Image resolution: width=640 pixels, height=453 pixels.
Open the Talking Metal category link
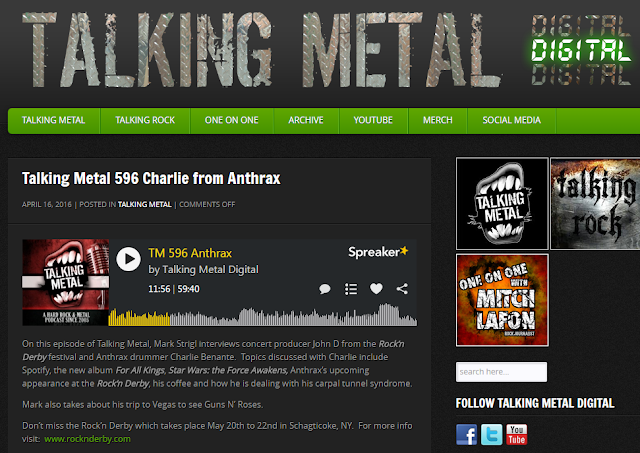point(145,204)
